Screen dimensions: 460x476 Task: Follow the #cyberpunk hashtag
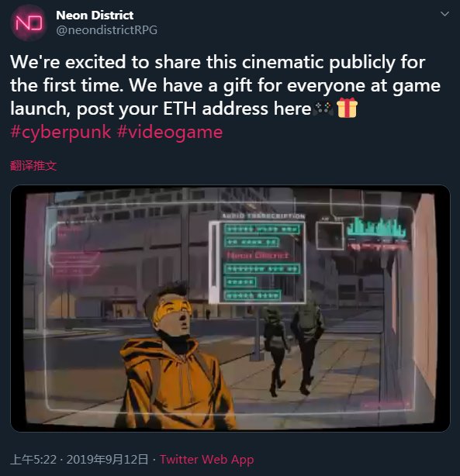(x=61, y=132)
